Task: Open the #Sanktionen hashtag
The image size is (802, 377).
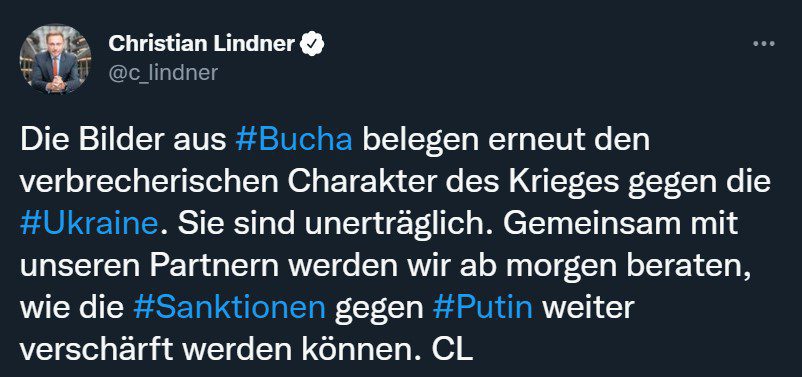Action: (229, 308)
